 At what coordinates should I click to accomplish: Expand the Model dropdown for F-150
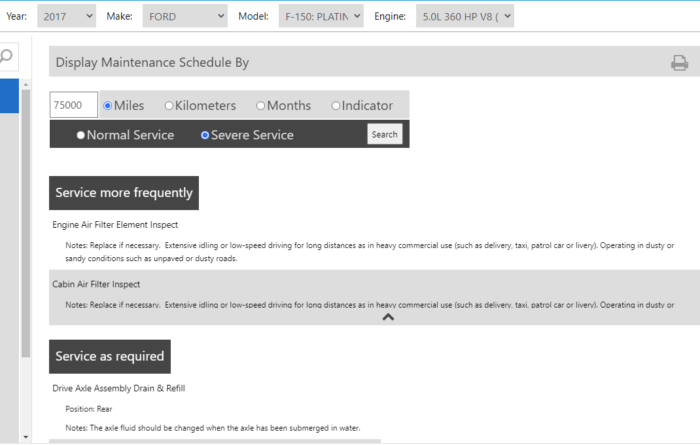(x=320, y=16)
